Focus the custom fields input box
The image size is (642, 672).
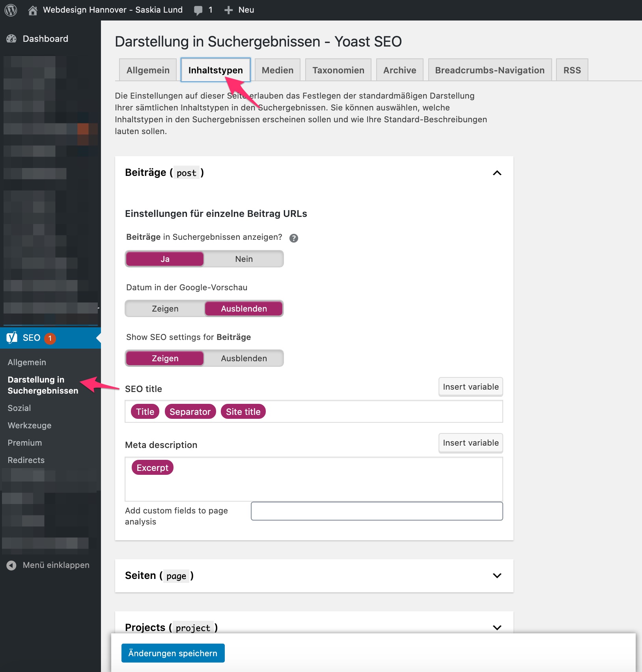click(x=377, y=511)
